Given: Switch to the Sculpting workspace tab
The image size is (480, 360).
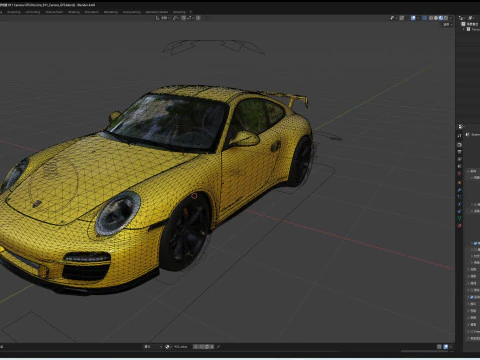Looking at the screenshot, I should click(14, 12).
